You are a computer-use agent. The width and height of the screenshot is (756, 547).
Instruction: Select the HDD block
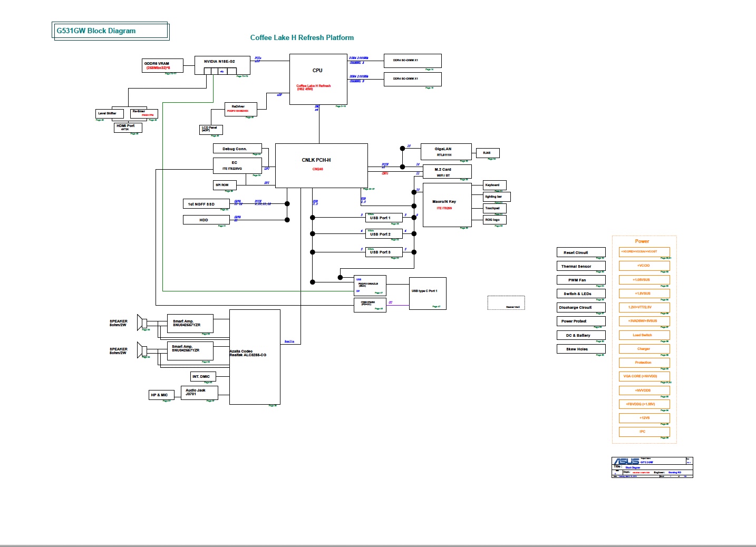click(206, 220)
